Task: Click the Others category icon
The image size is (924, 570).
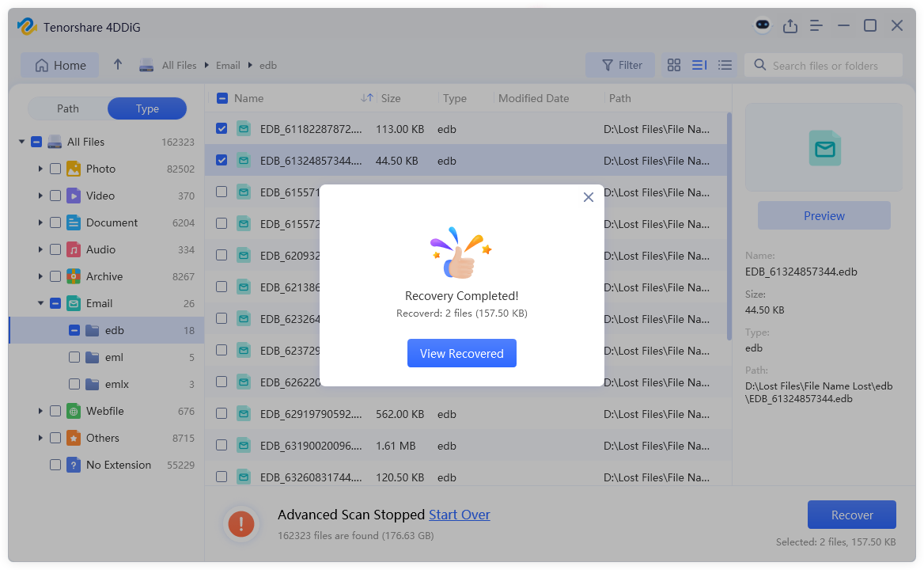Action: [74, 438]
